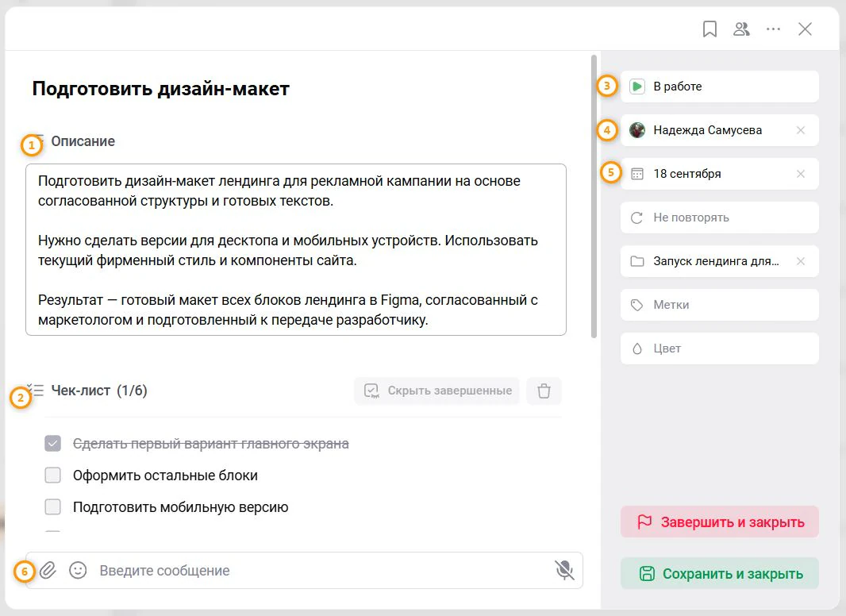Open the Метки labels selector
Screen dimensions: 846x616
point(719,305)
